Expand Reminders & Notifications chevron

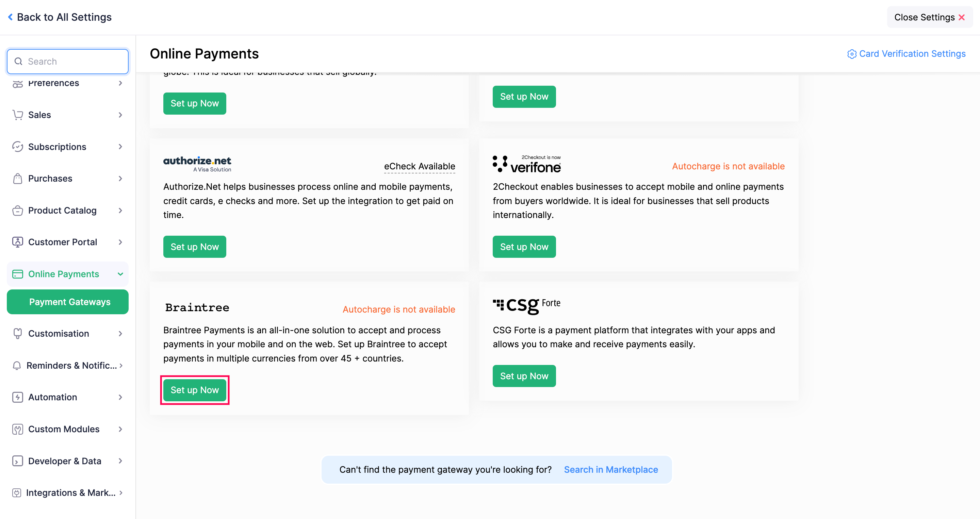point(121,365)
